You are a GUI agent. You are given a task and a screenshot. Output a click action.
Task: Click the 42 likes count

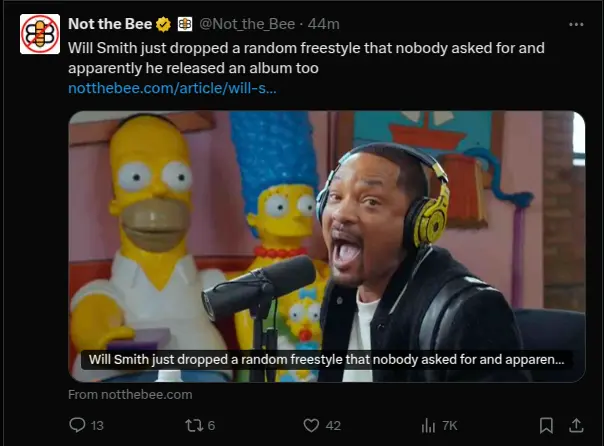(333, 425)
